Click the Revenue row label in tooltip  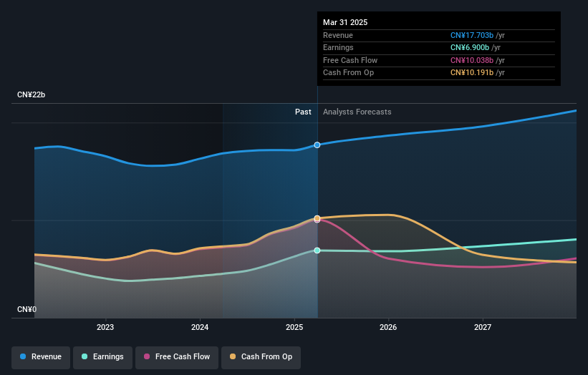tap(338, 35)
